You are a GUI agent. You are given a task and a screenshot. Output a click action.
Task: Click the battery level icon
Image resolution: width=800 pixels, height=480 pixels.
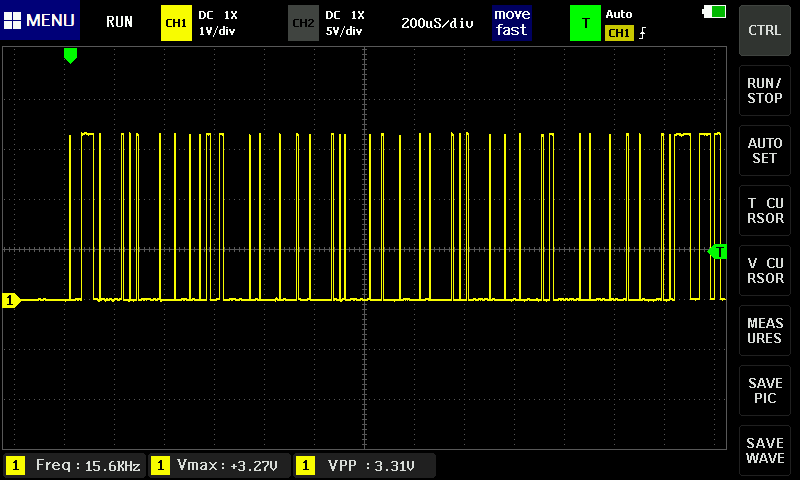click(715, 11)
